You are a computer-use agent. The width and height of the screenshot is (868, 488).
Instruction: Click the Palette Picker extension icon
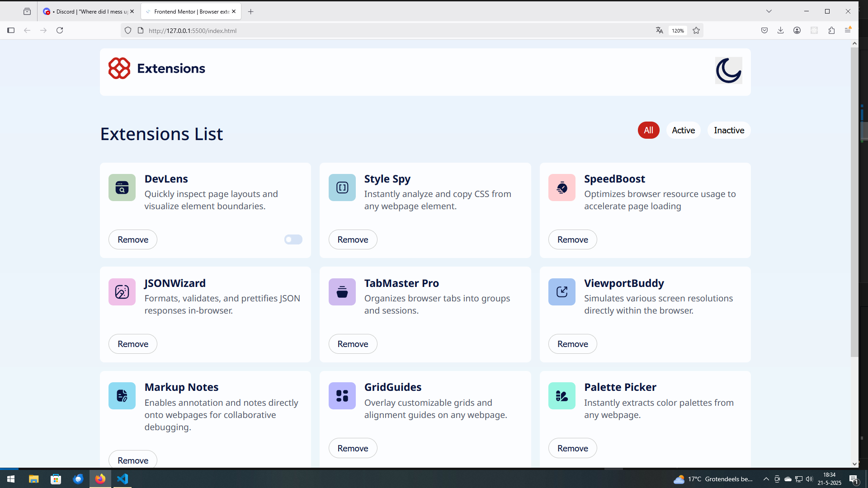coord(562,396)
